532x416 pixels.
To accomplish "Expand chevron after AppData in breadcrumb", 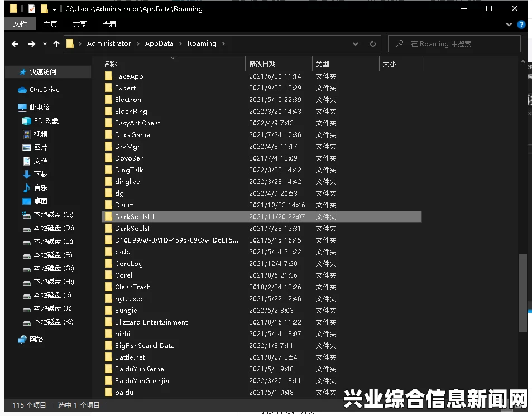I will click(180, 43).
